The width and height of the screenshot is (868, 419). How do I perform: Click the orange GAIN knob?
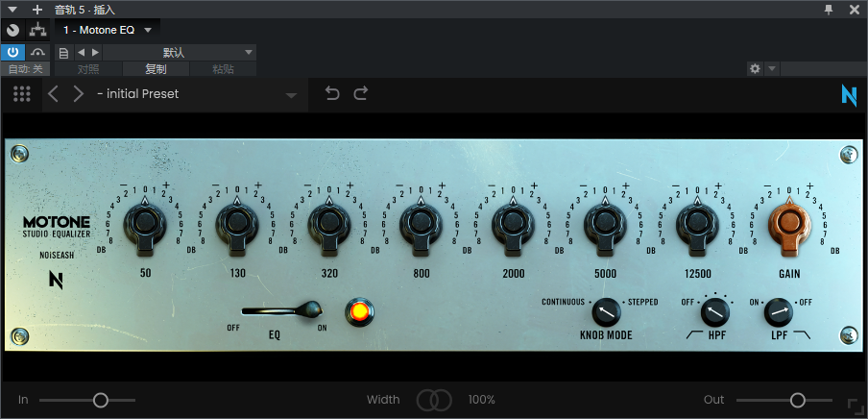(789, 223)
